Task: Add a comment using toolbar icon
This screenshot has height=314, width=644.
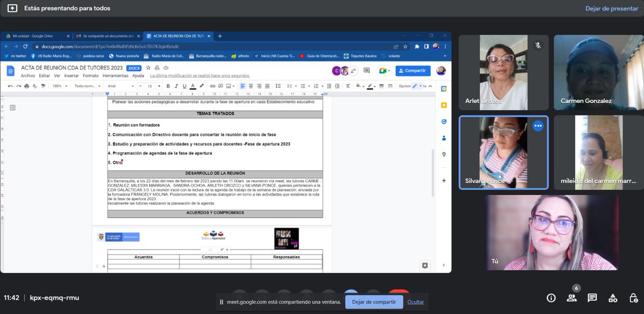Action: (220, 86)
